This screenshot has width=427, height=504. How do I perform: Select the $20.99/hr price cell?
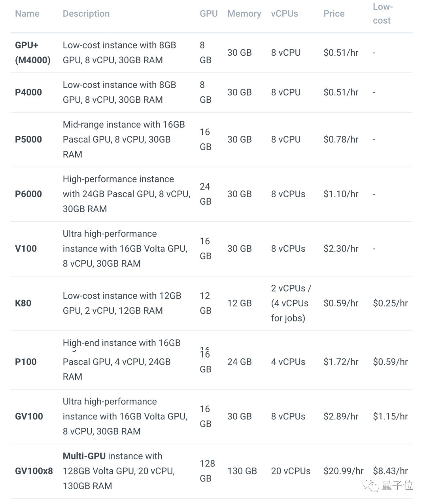coord(343,471)
